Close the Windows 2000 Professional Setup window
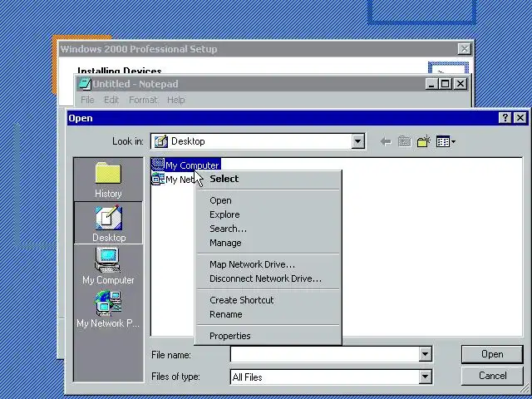Screen dimensions: 532x399 tap(464, 49)
